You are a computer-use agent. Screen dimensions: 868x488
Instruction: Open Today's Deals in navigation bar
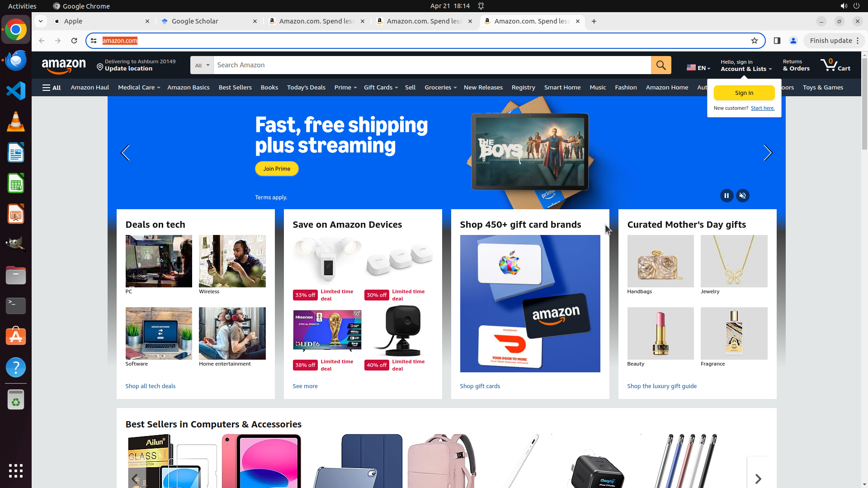point(306,88)
